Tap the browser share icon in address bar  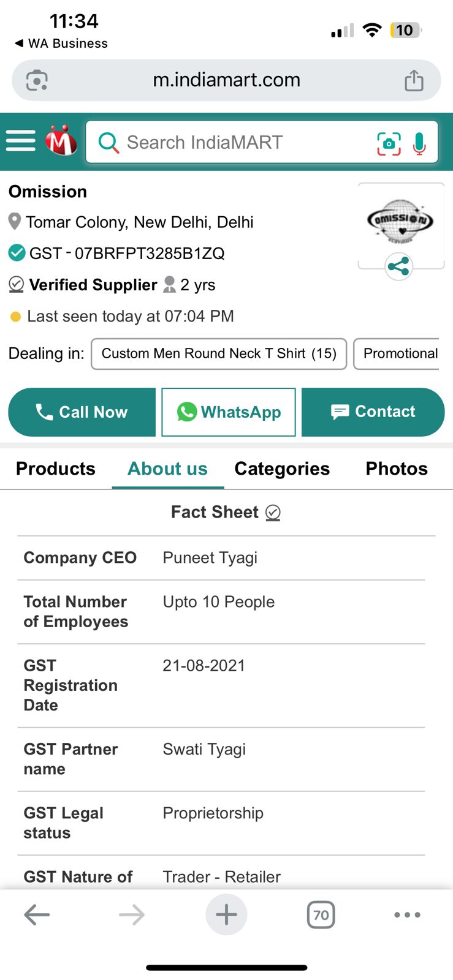pos(414,80)
